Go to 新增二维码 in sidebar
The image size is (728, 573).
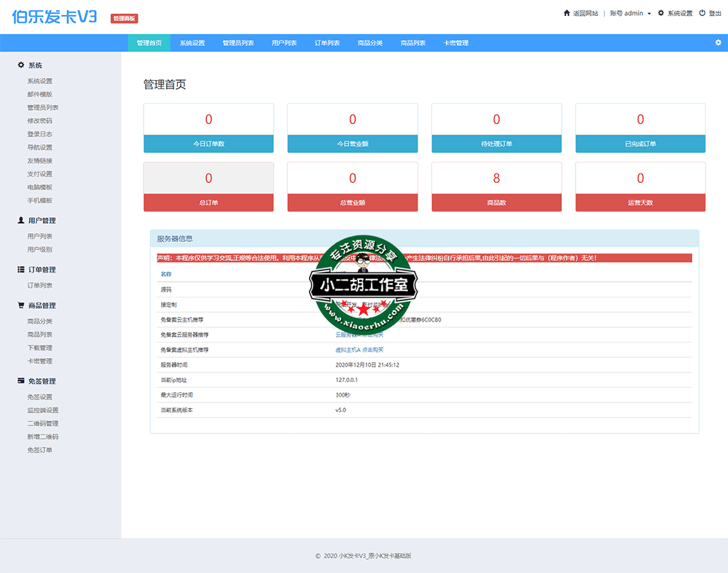(x=43, y=437)
